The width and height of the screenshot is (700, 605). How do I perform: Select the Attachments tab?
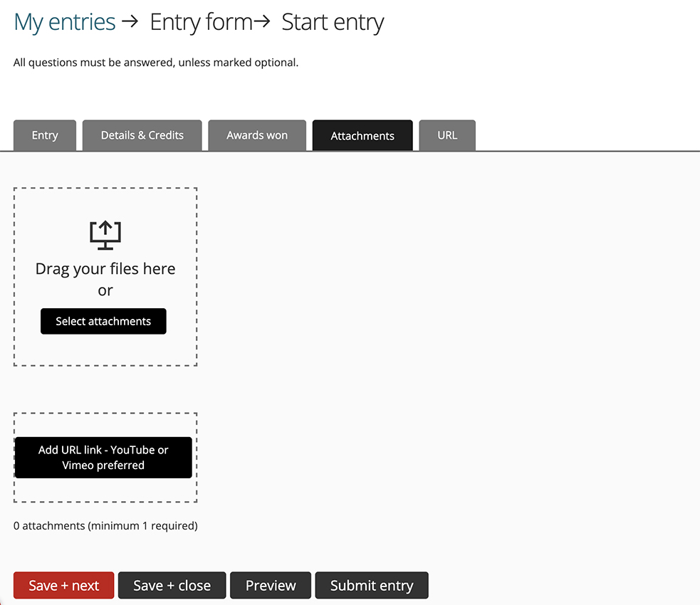click(362, 135)
